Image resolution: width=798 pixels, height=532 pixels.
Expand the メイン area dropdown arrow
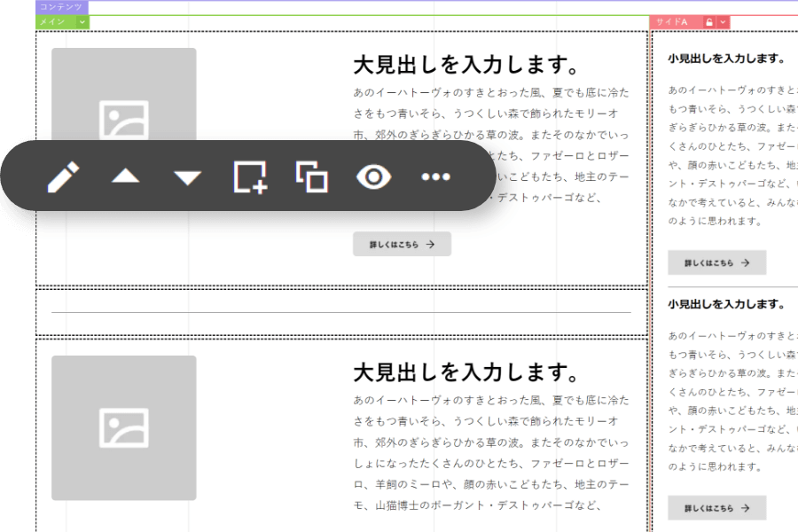(x=82, y=22)
